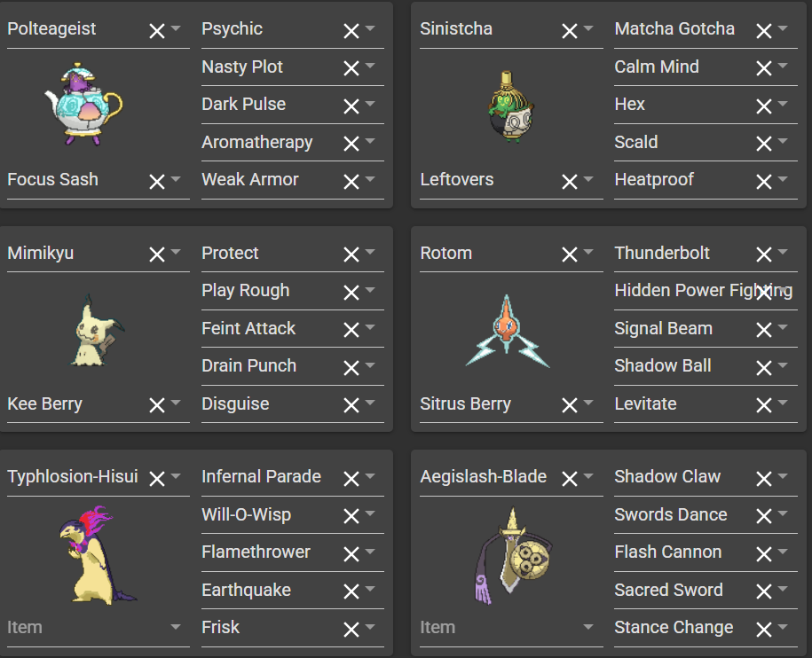
Task: Remove the Stance Change ability
Action: click(x=764, y=630)
